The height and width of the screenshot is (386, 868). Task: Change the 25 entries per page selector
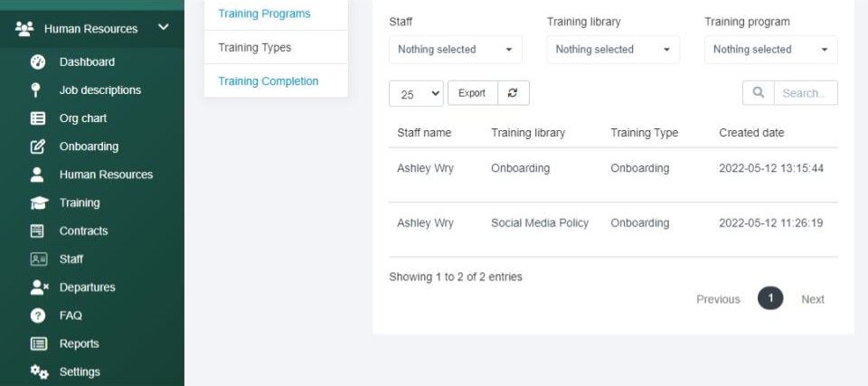416,93
